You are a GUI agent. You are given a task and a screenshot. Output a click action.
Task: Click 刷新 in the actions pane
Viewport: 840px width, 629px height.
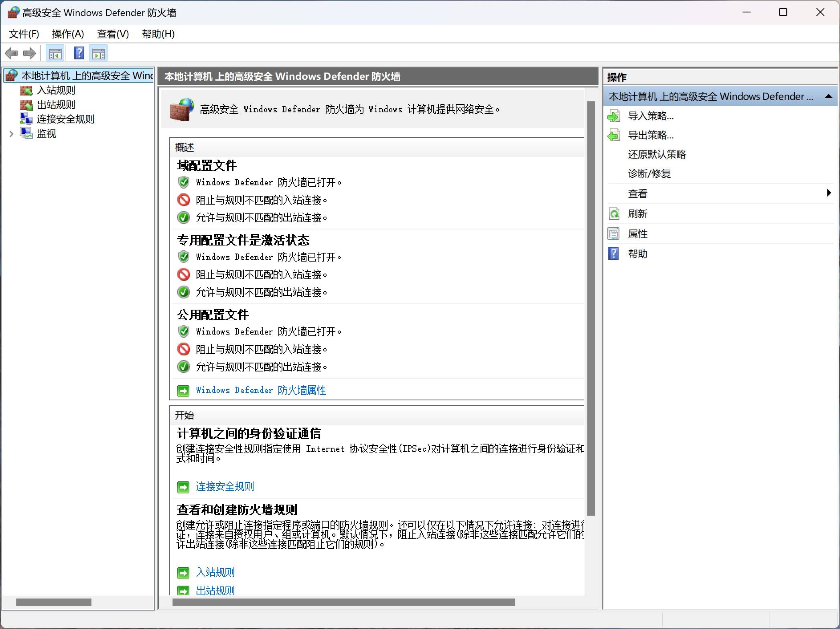click(x=637, y=214)
